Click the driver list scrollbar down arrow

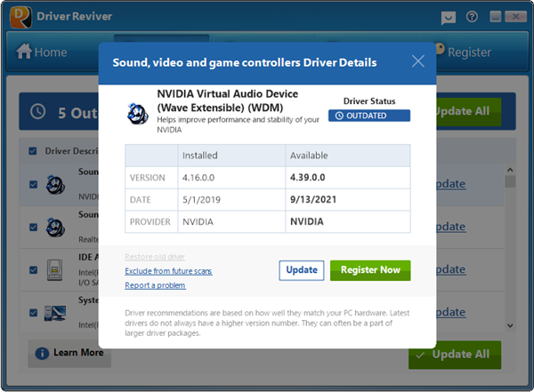click(x=510, y=325)
